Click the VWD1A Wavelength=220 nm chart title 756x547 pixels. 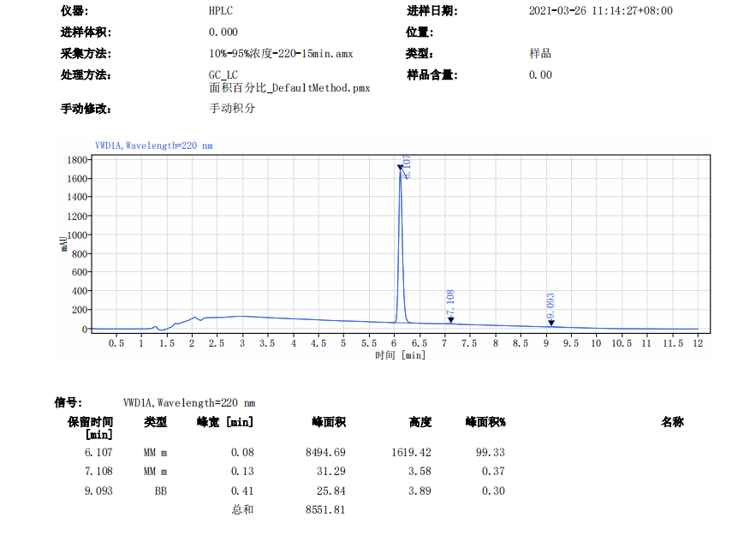[x=153, y=146]
